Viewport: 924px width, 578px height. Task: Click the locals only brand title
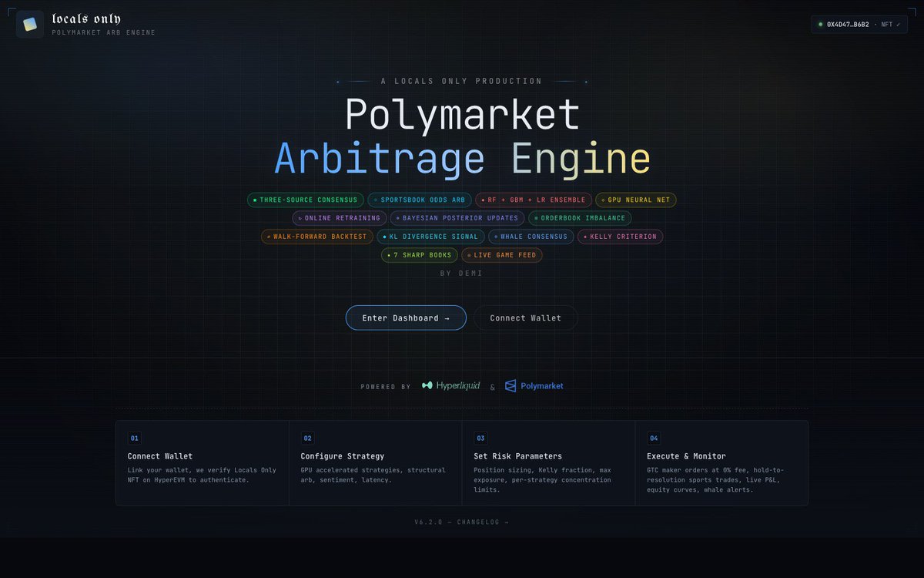click(86, 18)
